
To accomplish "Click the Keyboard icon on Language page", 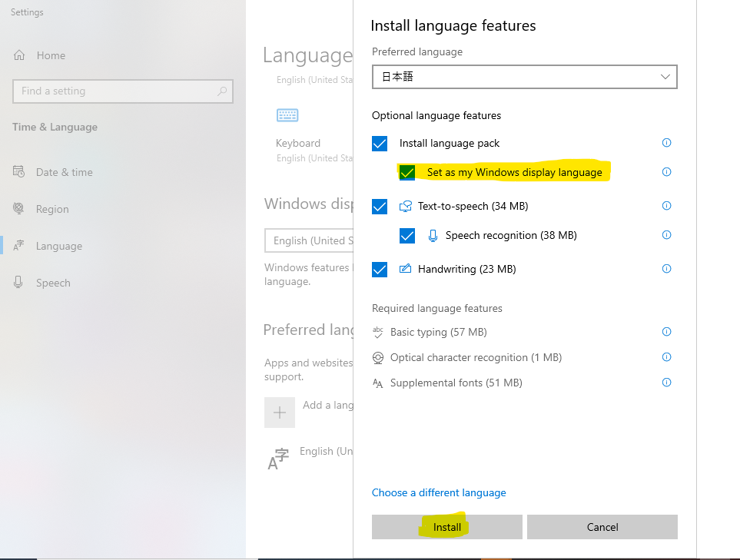I will pos(287,115).
